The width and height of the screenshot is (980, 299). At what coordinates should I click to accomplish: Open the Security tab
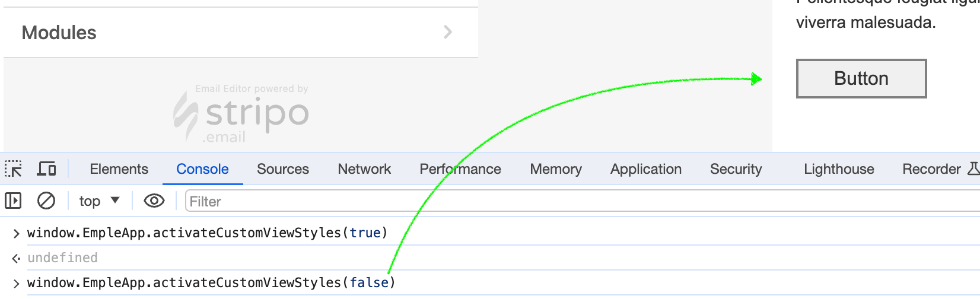pyautogui.click(x=736, y=169)
